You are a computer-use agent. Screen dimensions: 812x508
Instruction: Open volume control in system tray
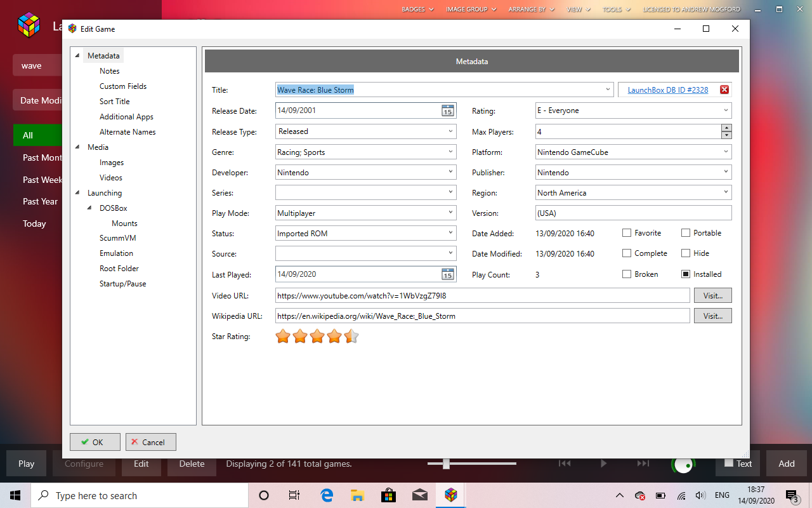[700, 495]
